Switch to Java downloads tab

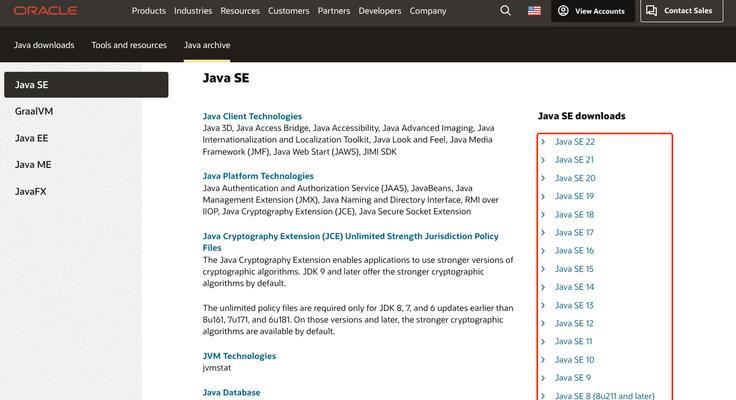coord(44,45)
